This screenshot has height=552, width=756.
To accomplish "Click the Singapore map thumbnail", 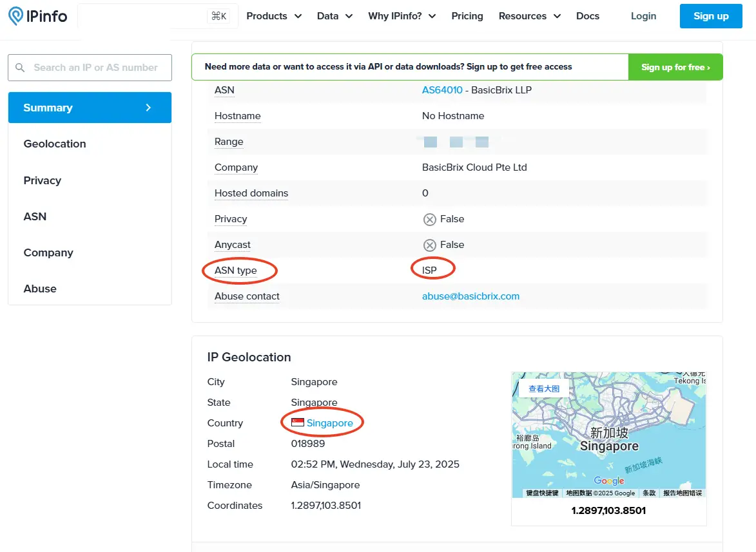I will click(x=608, y=435).
